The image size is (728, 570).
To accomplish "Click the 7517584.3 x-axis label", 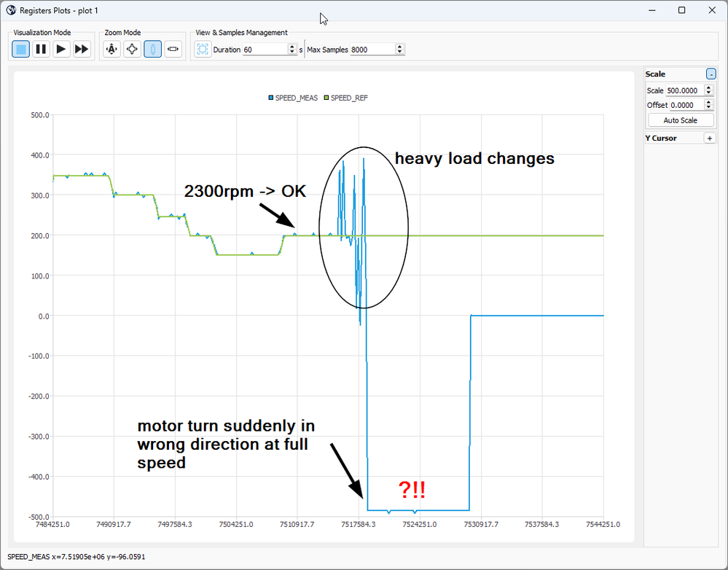I will point(359,525).
